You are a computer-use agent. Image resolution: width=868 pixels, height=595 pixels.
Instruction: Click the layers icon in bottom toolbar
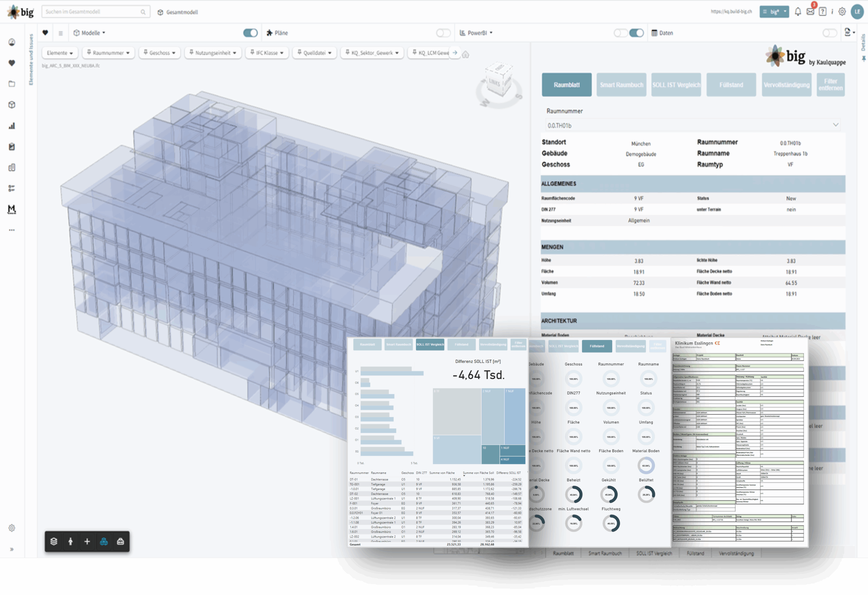pos(54,541)
